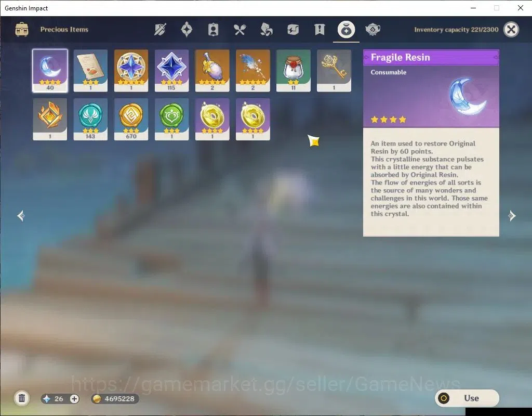
Task: Select the second golden coin item
Action: [253, 119]
